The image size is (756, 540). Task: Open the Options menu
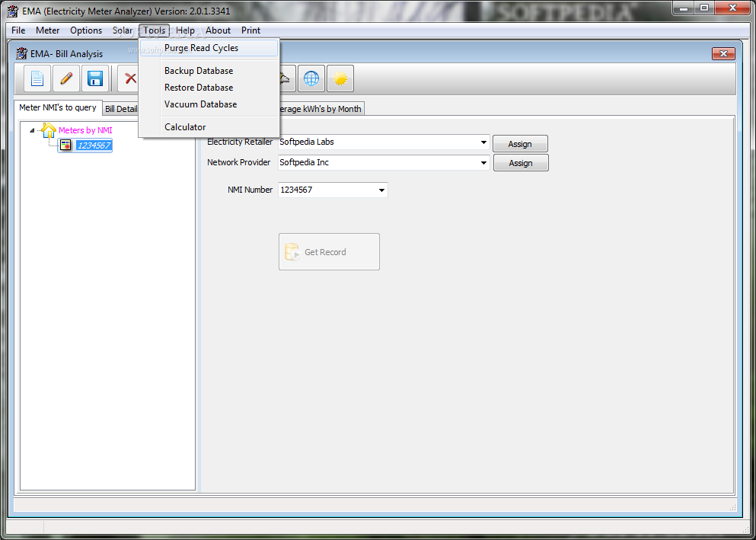(x=86, y=30)
